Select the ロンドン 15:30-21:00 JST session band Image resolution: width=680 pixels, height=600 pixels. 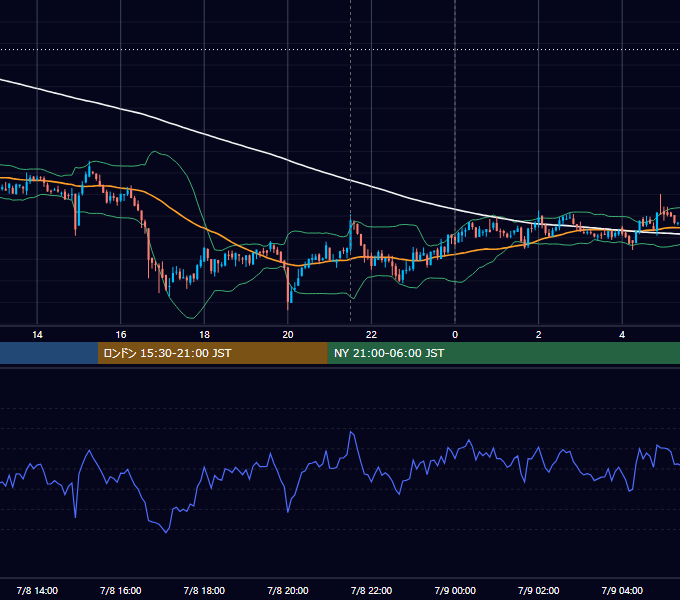click(212, 353)
